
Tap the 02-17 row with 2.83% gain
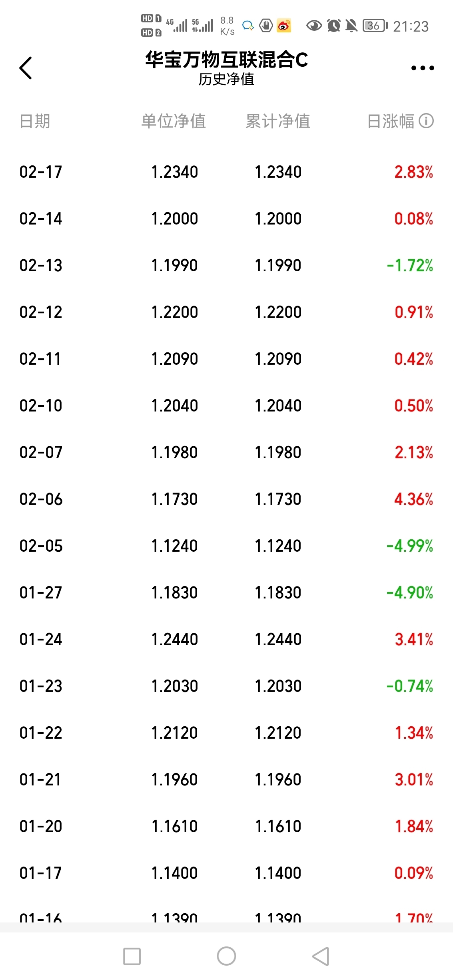226,172
